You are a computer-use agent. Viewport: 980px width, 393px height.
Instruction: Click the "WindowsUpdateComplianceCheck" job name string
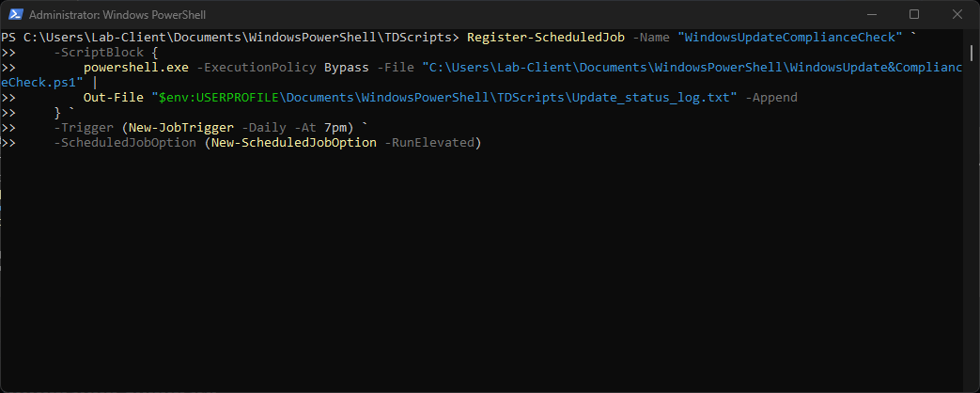point(790,37)
